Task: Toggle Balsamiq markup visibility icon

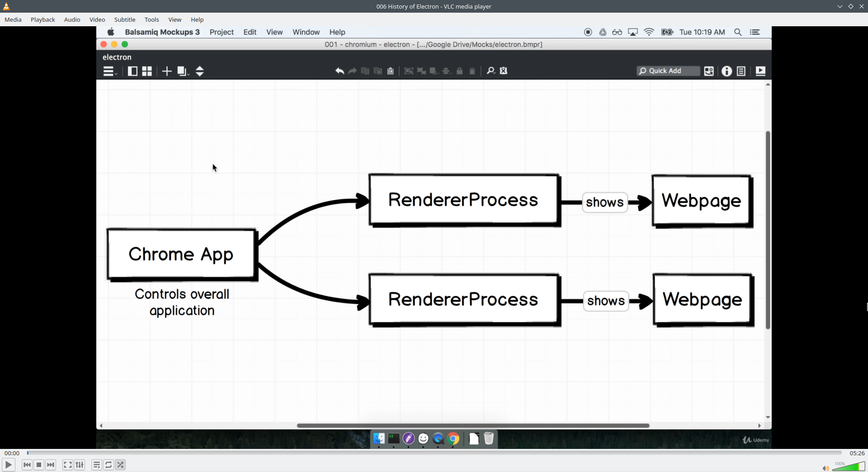Action: [504, 71]
